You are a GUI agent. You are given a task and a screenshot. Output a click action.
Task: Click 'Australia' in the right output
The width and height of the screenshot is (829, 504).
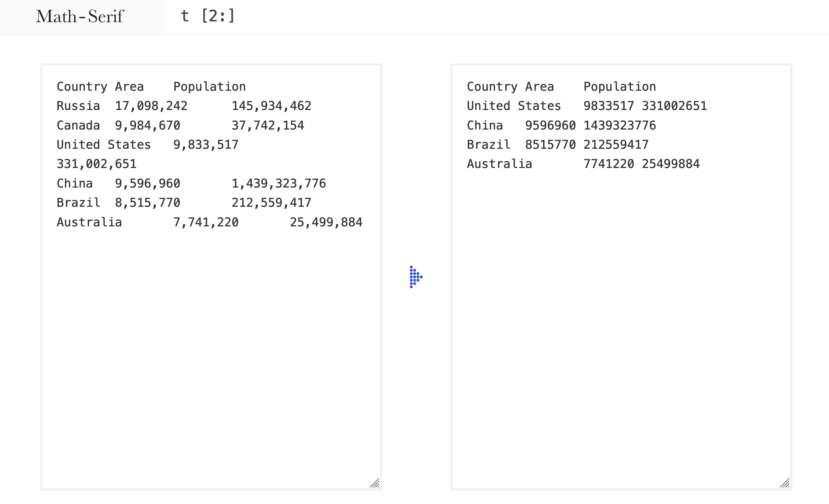coord(500,164)
